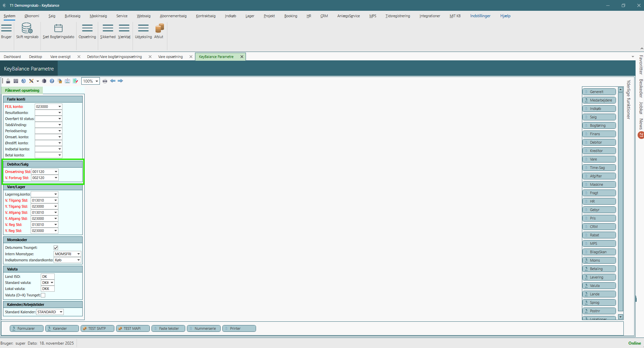Open the Intern Momstype dropdown
Screen dimensions: 644x348
[79, 254]
